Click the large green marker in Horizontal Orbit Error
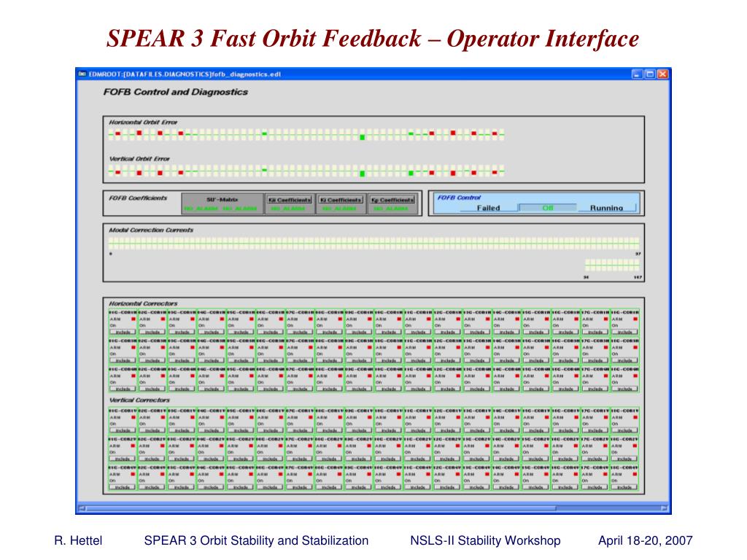This screenshot has height=560, width=747. [362, 137]
